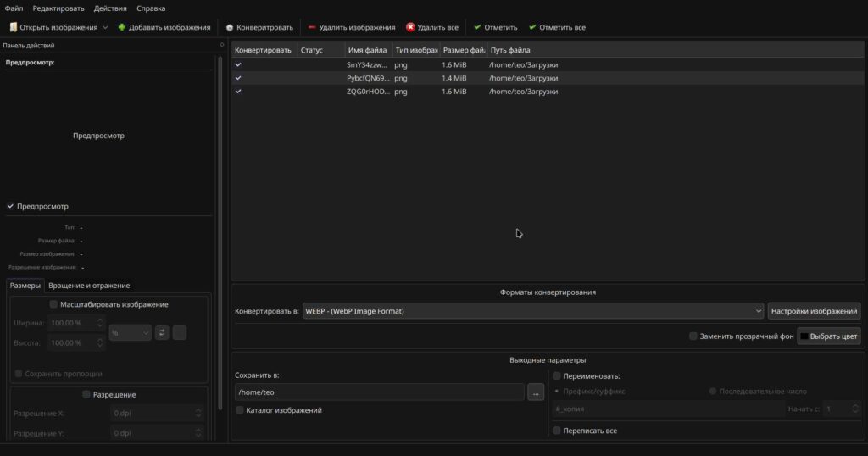Image resolution: width=868 pixels, height=456 pixels.
Task: Uncheck convert box for ZQG0rHOD file
Action: coord(238,92)
